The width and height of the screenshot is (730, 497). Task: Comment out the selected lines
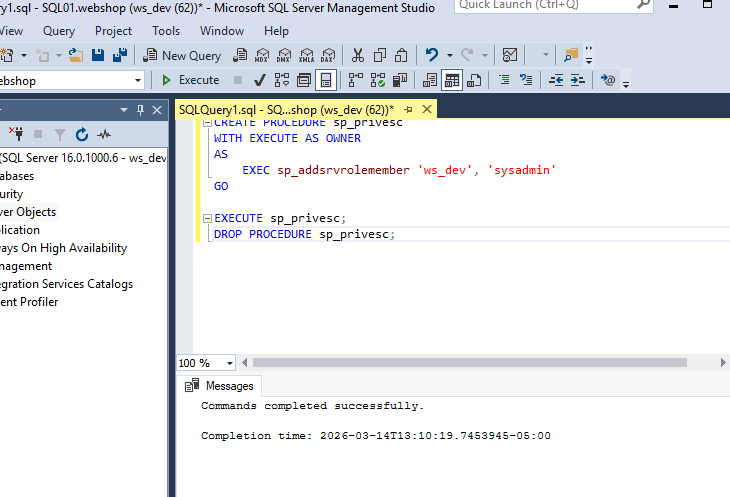tap(504, 81)
